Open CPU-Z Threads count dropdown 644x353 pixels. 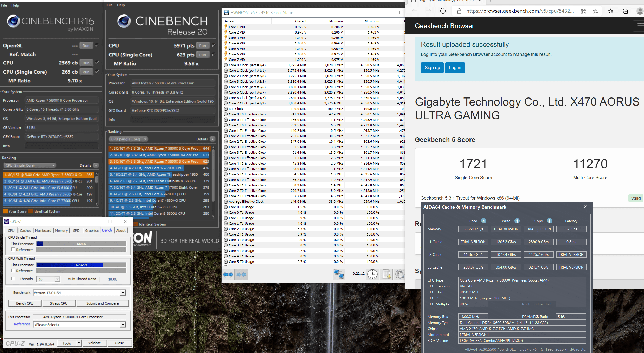coord(57,279)
